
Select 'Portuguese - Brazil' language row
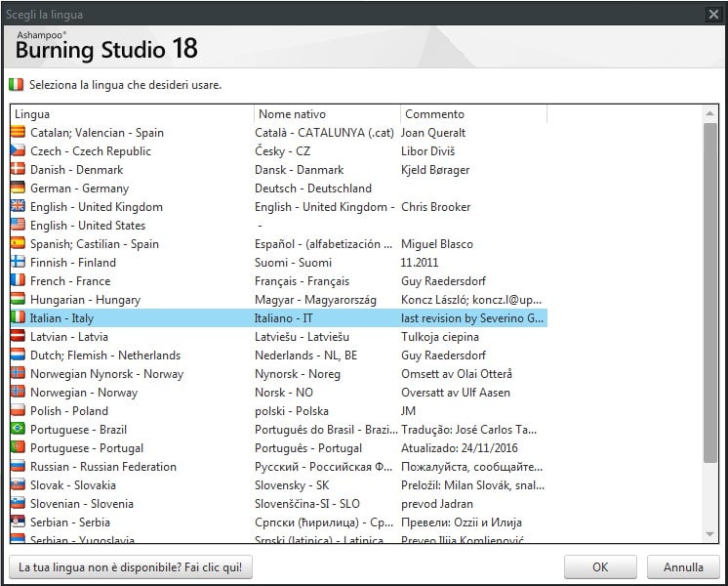point(278,430)
